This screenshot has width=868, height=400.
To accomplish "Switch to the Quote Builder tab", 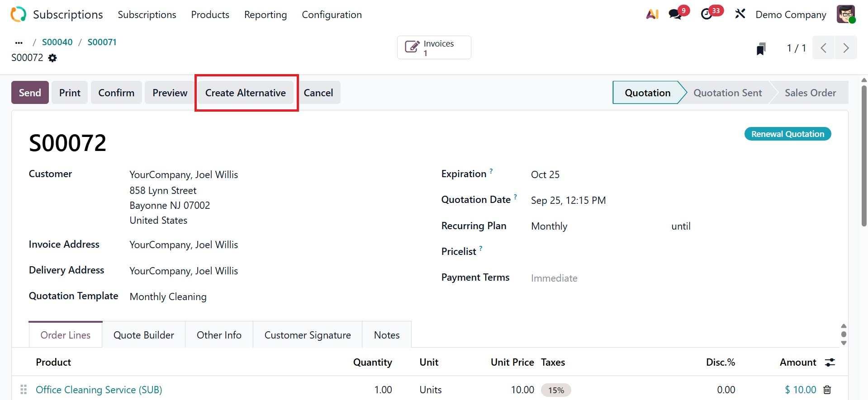I will click(x=143, y=335).
